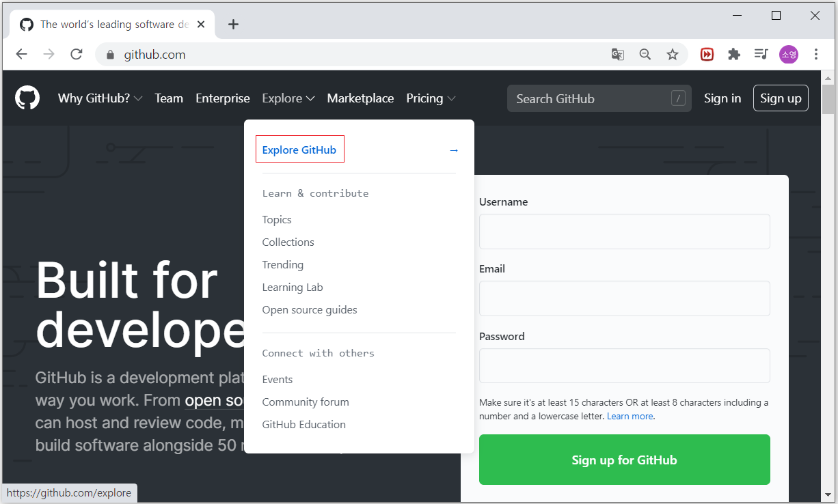Viewport: 838px width, 504px height.
Task: Minimize the Chrome window
Action: 737,16
